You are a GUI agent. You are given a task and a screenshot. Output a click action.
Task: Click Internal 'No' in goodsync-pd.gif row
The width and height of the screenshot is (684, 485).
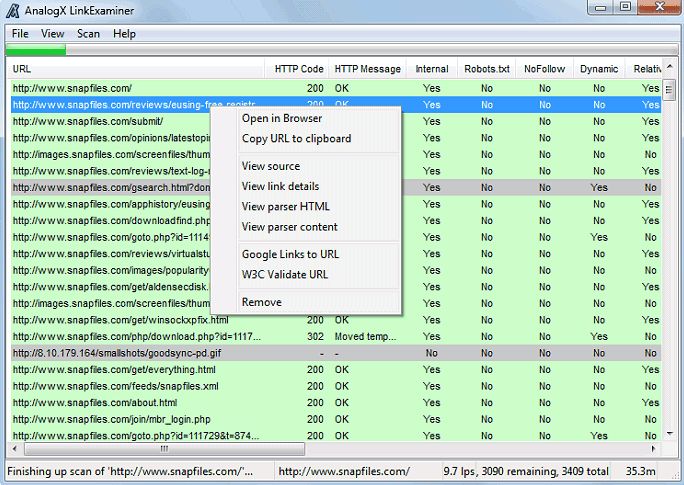click(x=431, y=353)
